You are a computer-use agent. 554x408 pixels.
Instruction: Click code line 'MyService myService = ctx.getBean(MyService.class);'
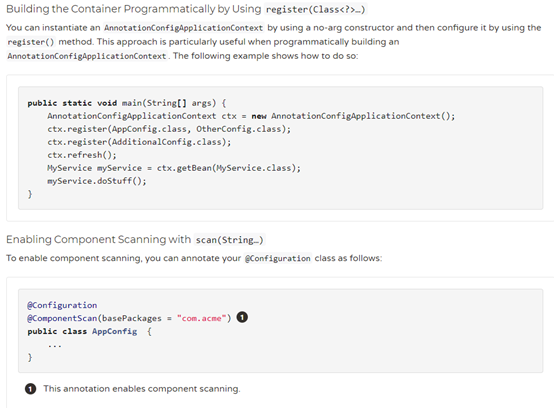click(174, 168)
